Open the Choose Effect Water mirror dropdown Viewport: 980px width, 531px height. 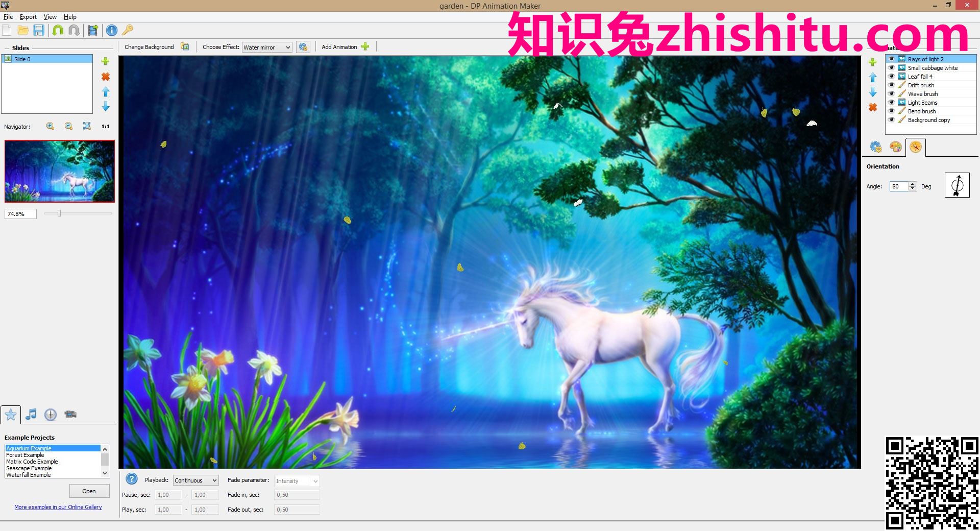(267, 47)
